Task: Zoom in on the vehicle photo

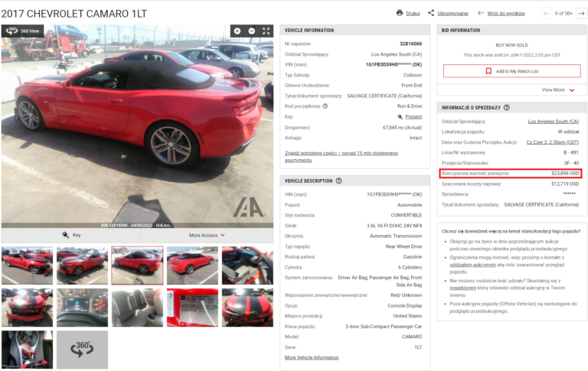Action: click(x=237, y=31)
